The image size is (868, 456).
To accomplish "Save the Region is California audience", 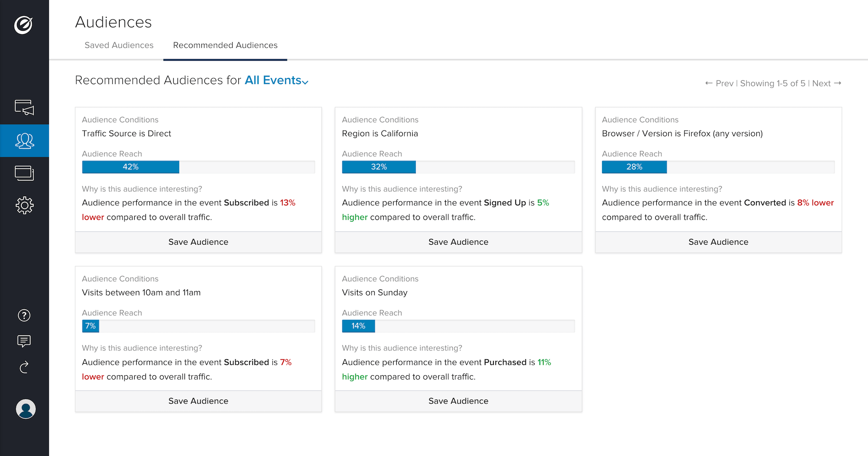I will (458, 242).
